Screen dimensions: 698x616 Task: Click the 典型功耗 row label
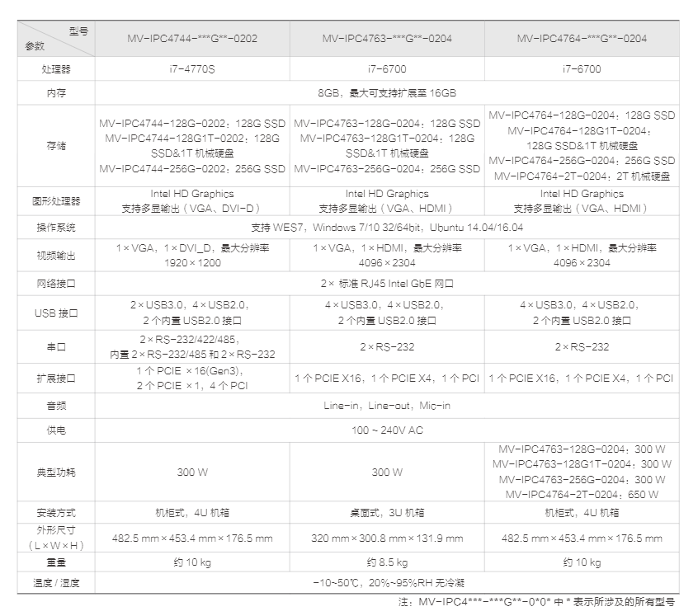tap(56, 472)
